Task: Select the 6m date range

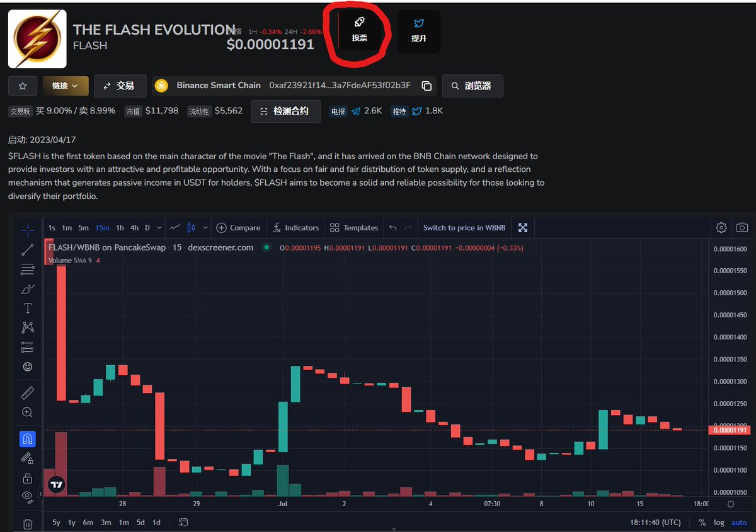Action: [x=88, y=523]
